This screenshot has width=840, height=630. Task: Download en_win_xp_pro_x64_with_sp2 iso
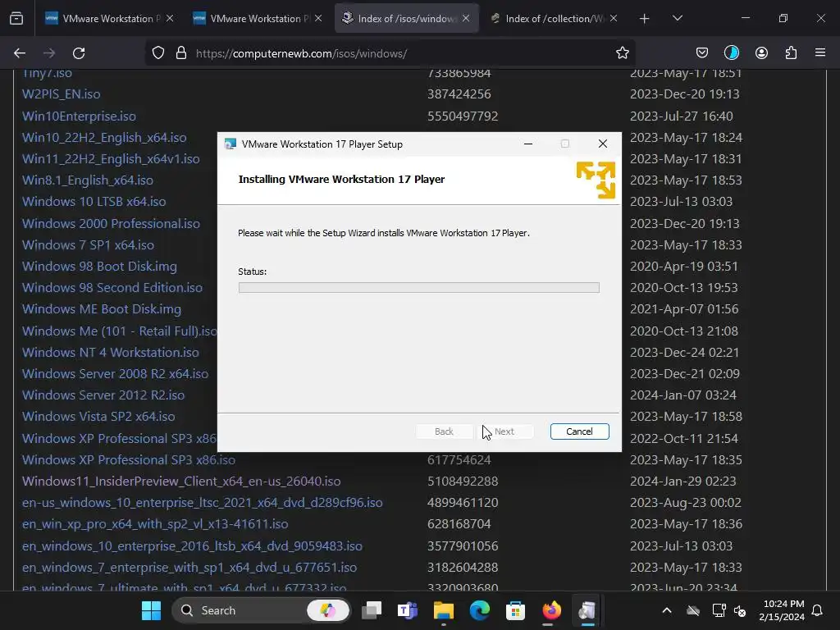click(155, 524)
